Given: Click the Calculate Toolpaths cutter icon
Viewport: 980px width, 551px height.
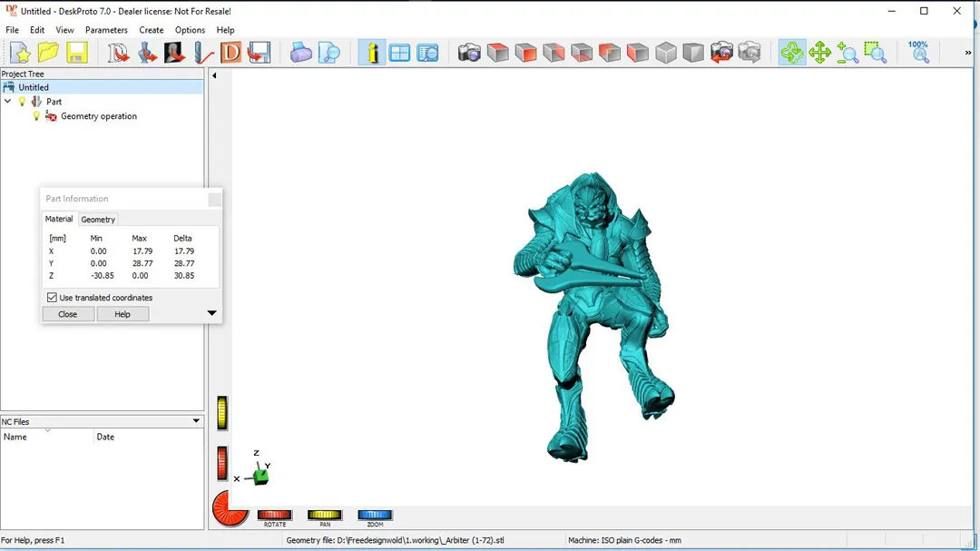Looking at the screenshot, I should click(202, 53).
